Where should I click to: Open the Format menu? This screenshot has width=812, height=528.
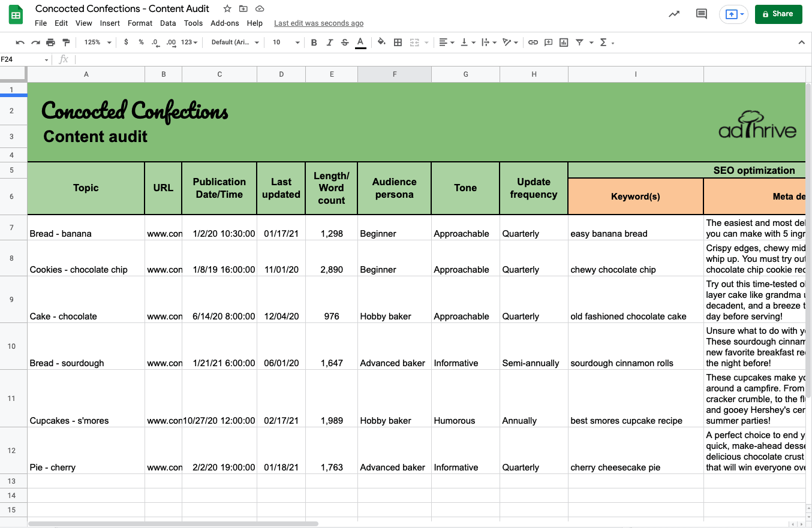pos(140,23)
